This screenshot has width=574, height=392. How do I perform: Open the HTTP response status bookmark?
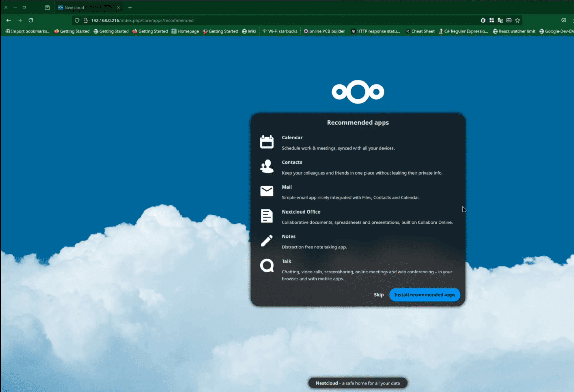[x=376, y=31]
